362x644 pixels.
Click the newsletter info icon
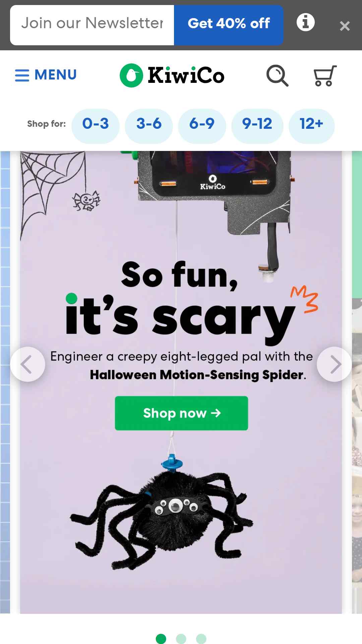tap(305, 22)
